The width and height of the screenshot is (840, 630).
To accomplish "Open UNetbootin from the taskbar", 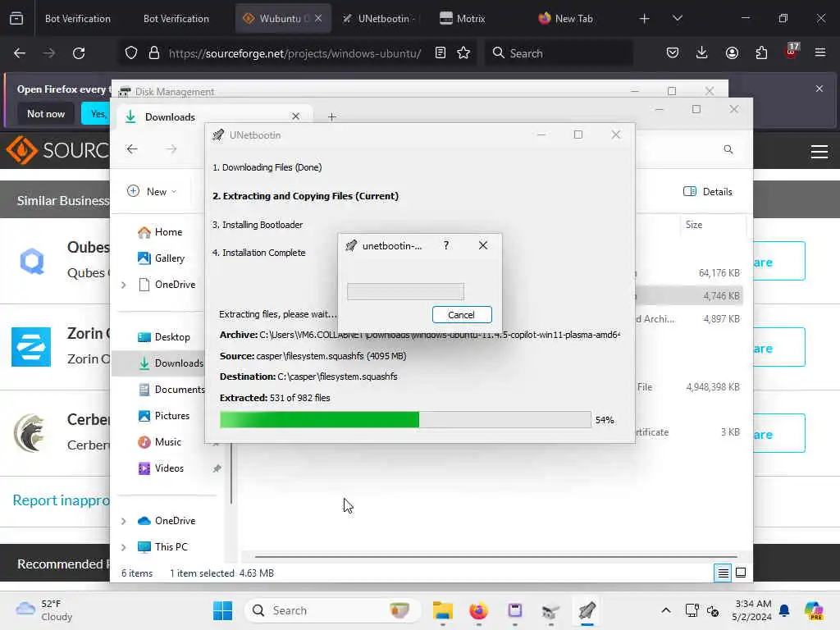I will tap(587, 610).
